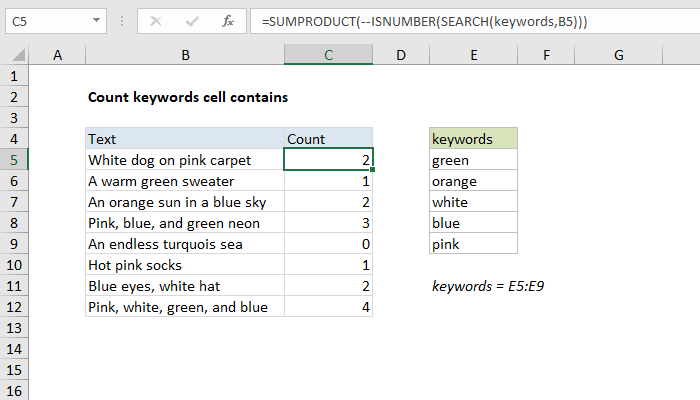Select row 3 header

14,118
